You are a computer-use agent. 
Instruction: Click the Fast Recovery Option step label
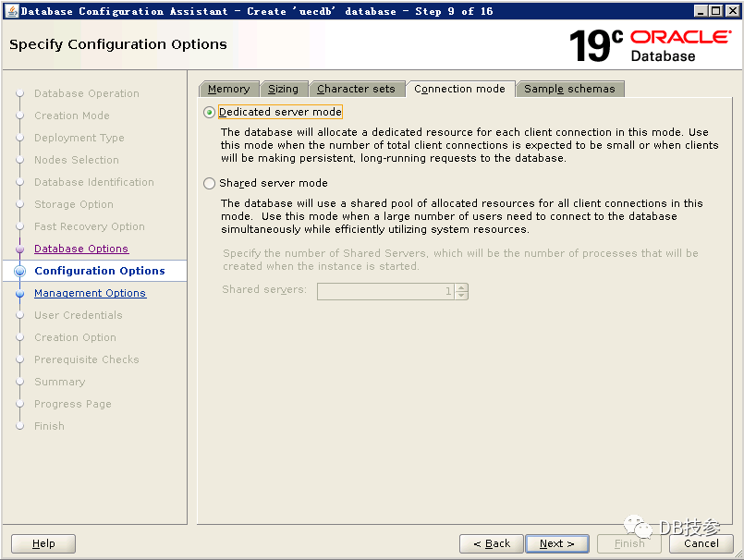pyautogui.click(x=90, y=226)
